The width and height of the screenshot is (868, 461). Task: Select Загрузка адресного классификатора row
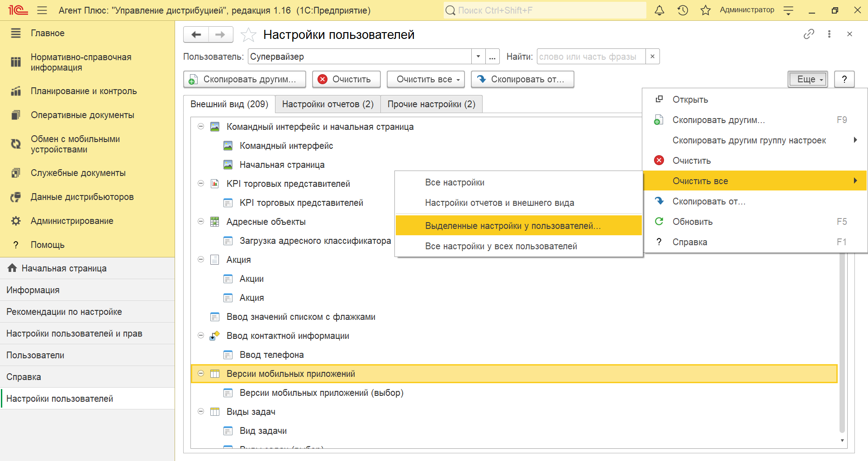tap(315, 241)
